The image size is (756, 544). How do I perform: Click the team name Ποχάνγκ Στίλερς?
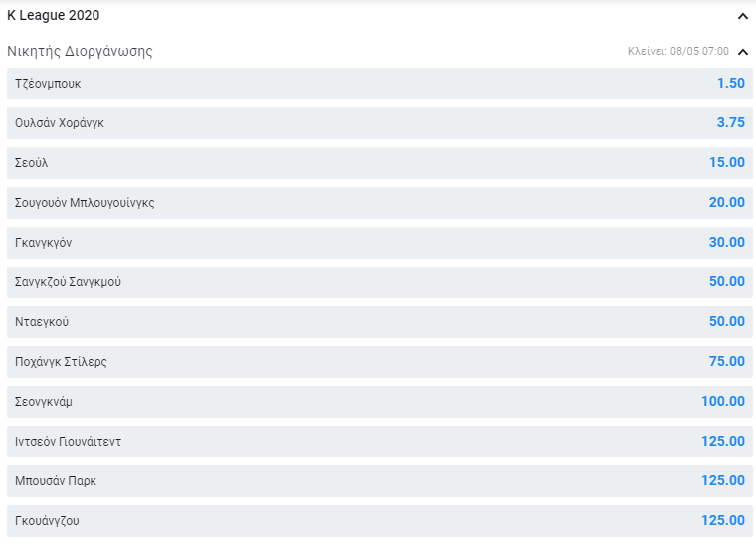tap(61, 362)
